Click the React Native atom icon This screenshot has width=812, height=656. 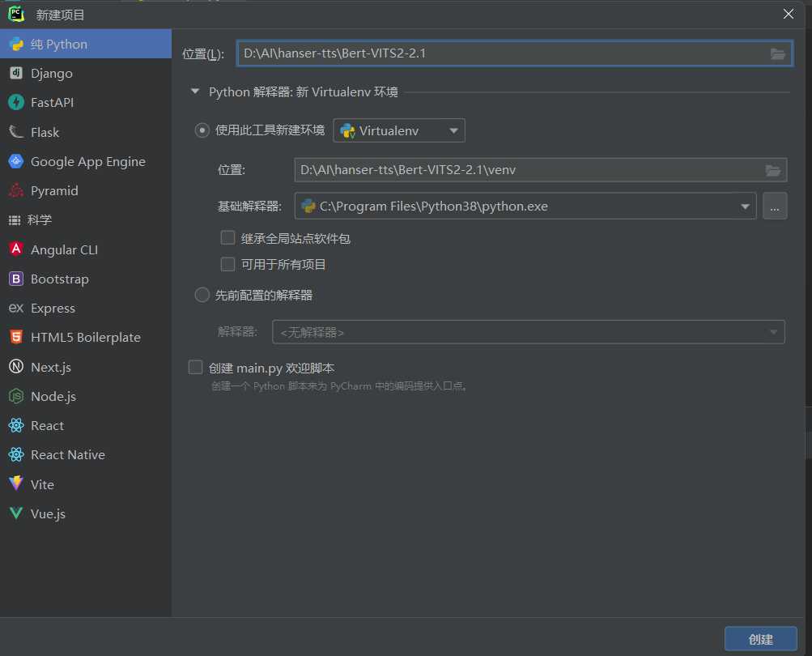pyautogui.click(x=16, y=454)
